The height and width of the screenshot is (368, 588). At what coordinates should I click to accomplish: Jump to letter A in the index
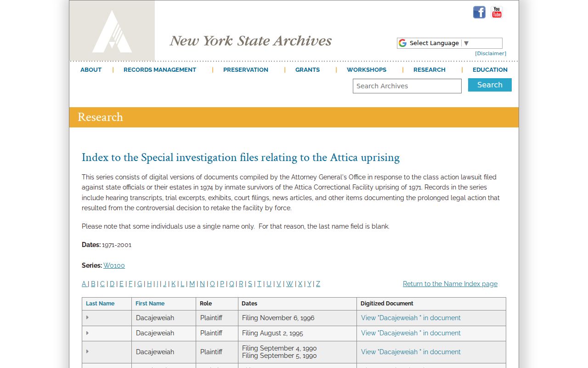pos(84,284)
